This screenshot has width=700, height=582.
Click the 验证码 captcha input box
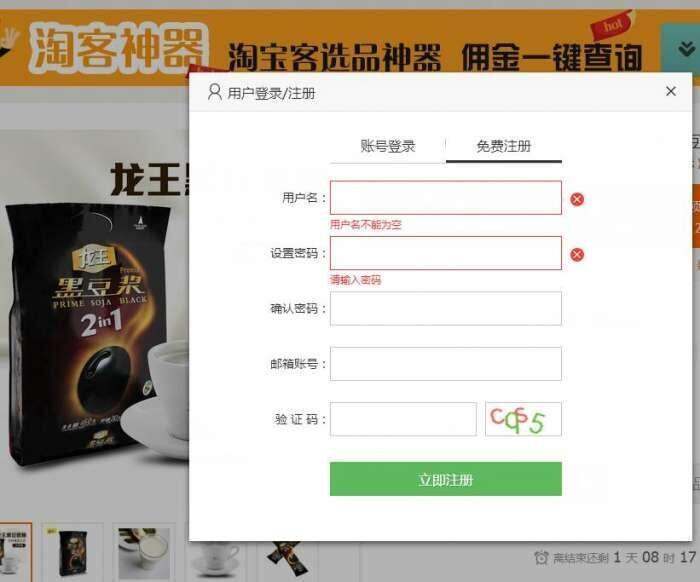403,419
